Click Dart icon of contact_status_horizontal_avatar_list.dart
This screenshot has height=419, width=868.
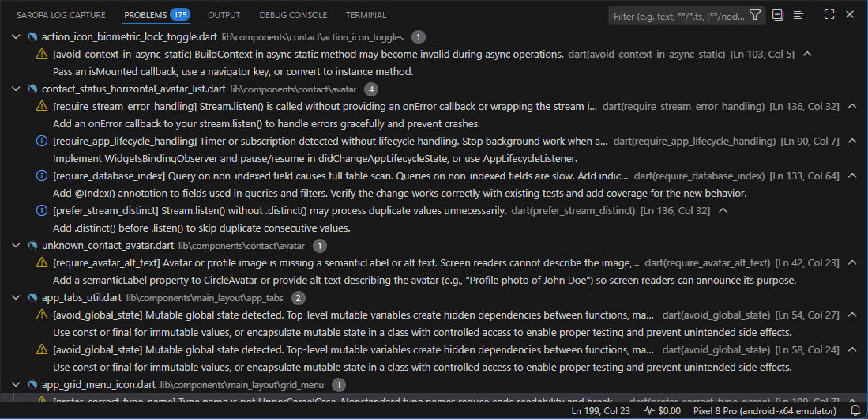pyautogui.click(x=32, y=89)
